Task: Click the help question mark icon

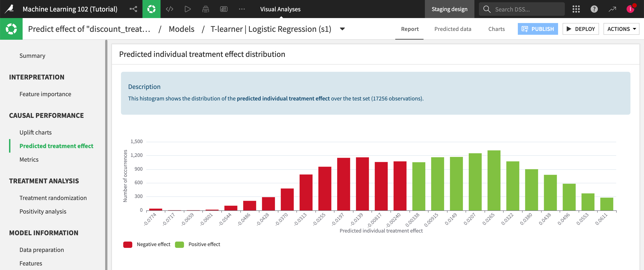Action: point(594,9)
